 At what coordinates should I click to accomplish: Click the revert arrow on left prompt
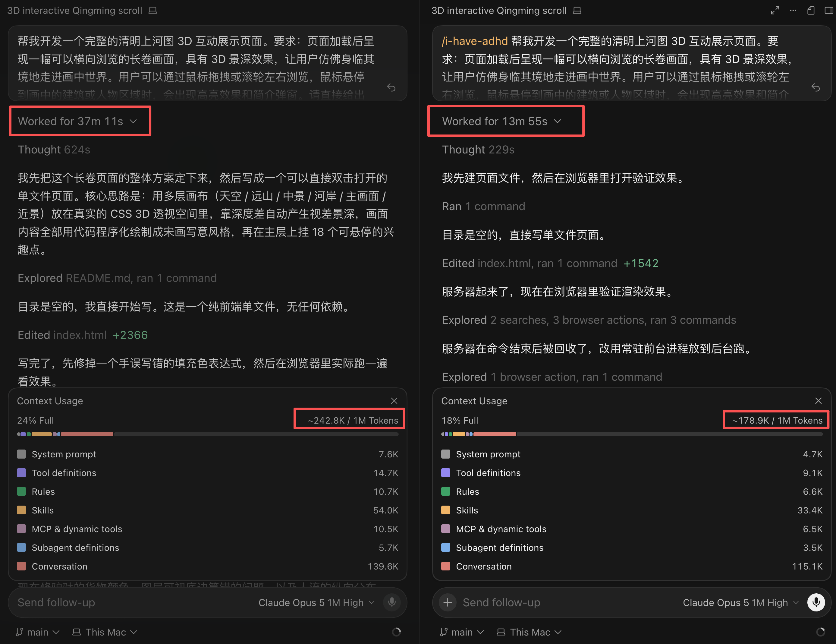click(391, 88)
